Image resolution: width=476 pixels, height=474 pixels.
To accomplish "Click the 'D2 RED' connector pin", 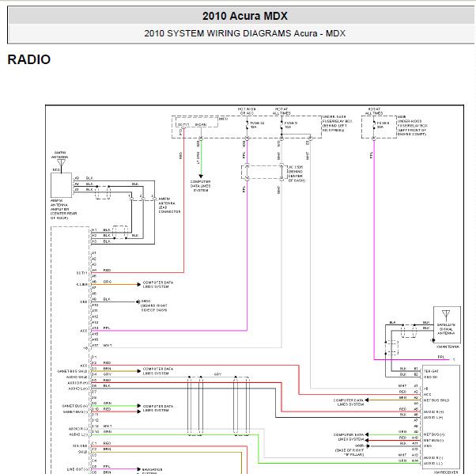I will 101,362.
